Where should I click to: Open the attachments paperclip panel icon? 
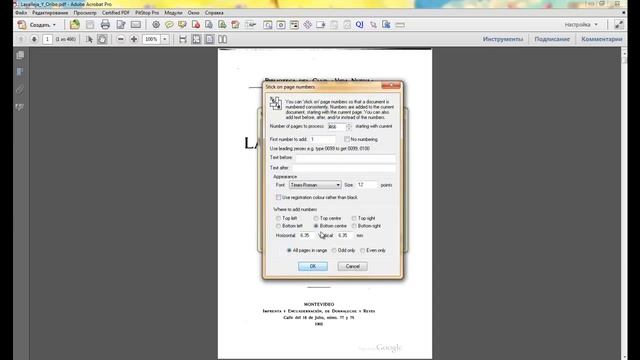pos(20,90)
